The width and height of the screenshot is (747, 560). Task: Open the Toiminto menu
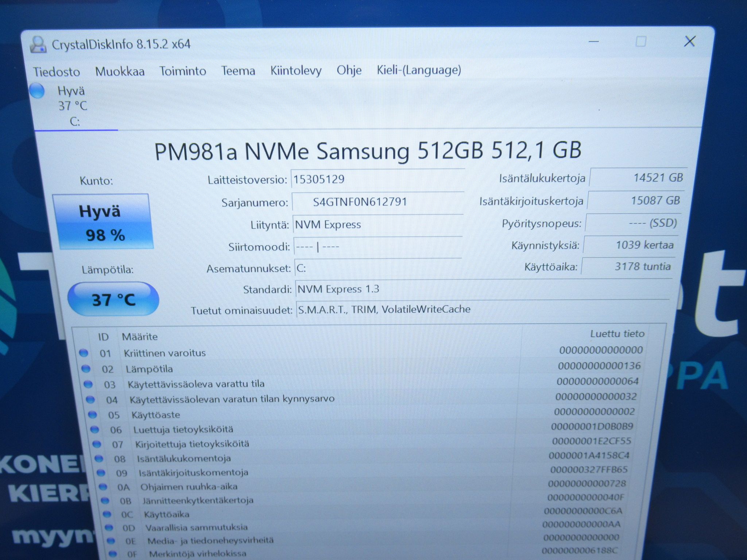183,71
